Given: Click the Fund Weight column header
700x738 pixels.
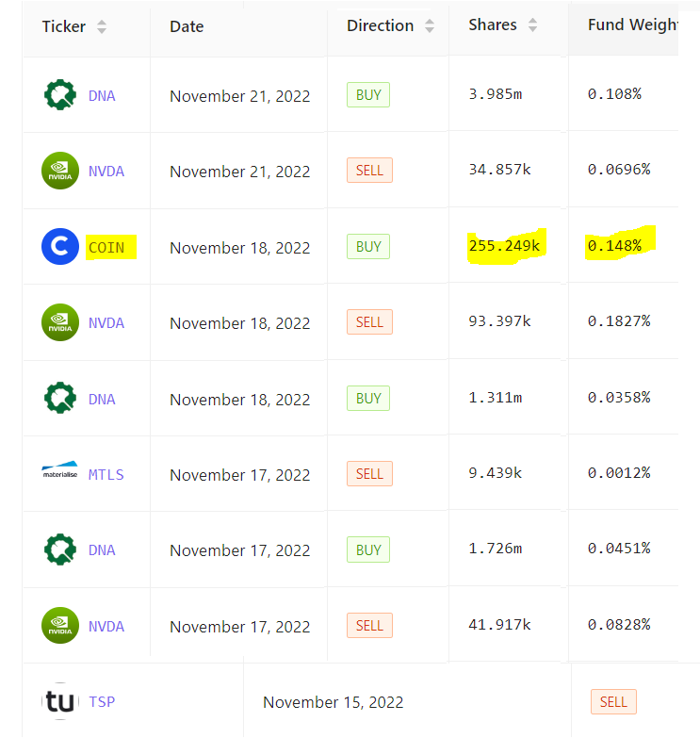Looking at the screenshot, I should (x=633, y=25).
